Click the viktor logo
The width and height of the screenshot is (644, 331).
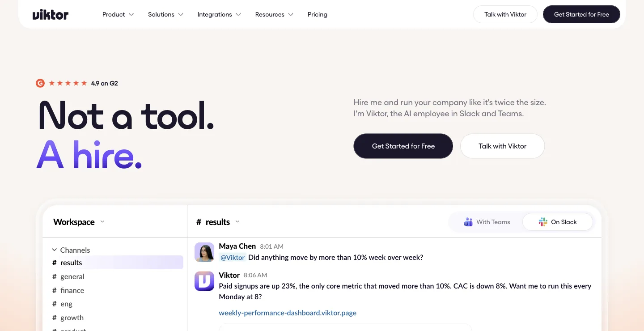point(51,15)
